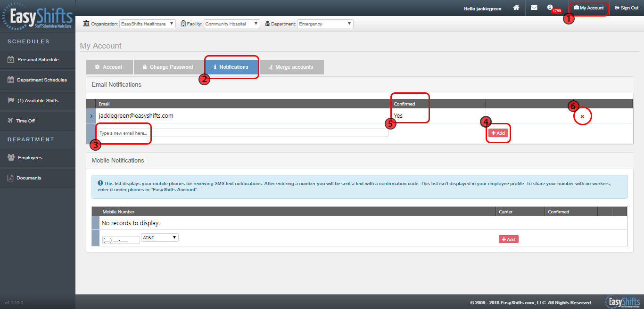Click the My Account button
This screenshot has width=644, height=309.
click(x=589, y=8)
